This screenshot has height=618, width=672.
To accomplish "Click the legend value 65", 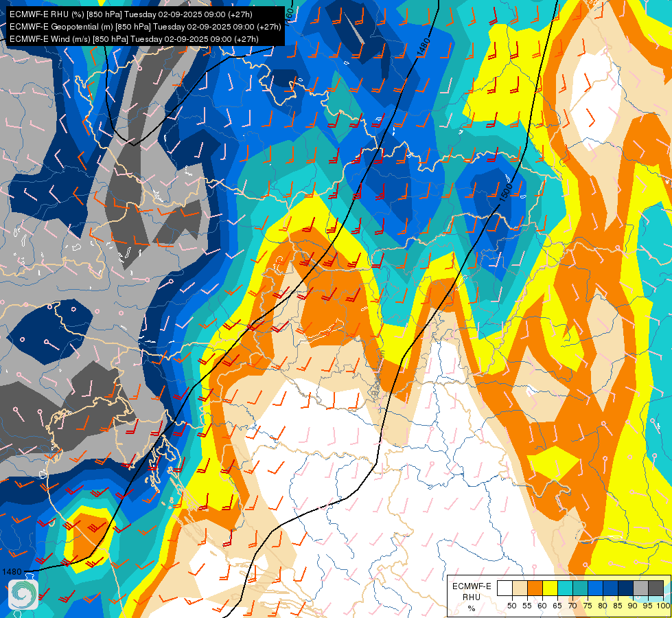I will [x=557, y=606].
